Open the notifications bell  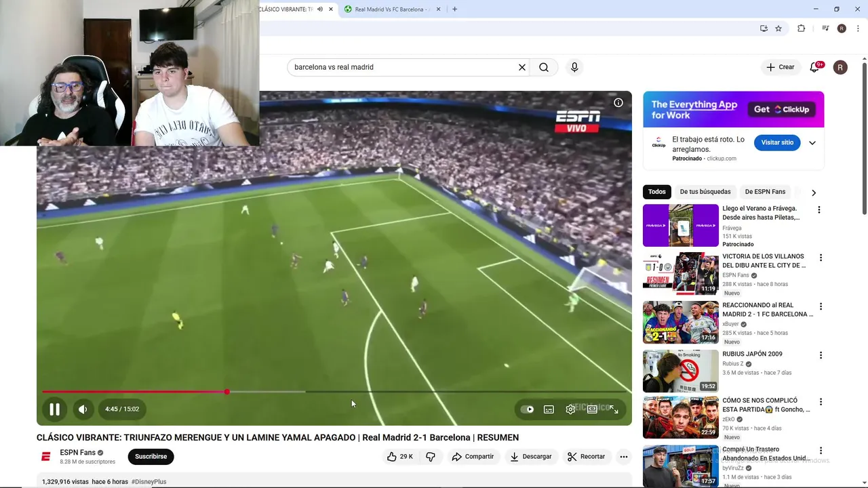815,67
